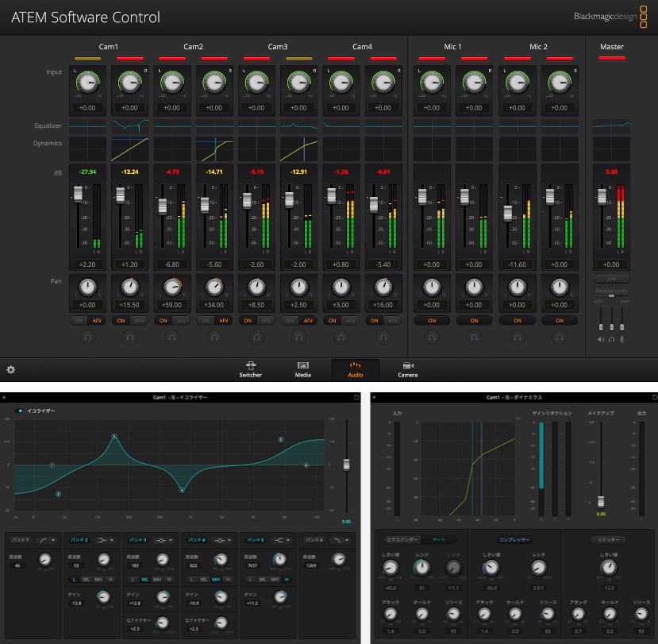
Task: Switch to the Switcher tab
Action: 251,369
